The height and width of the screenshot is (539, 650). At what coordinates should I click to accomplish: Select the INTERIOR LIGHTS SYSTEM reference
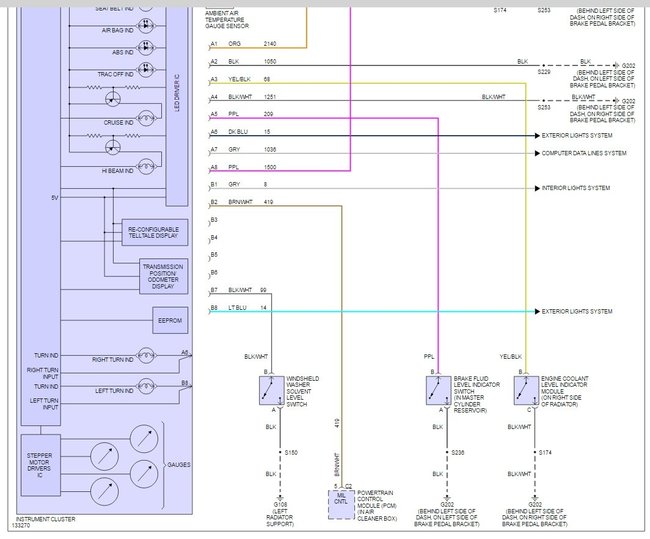pyautogui.click(x=575, y=188)
